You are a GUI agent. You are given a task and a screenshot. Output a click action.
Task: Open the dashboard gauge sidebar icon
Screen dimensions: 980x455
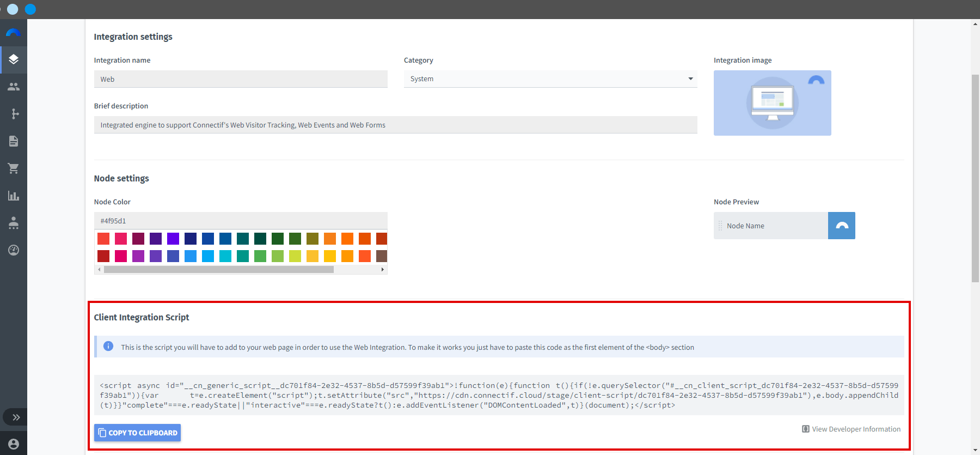14,250
